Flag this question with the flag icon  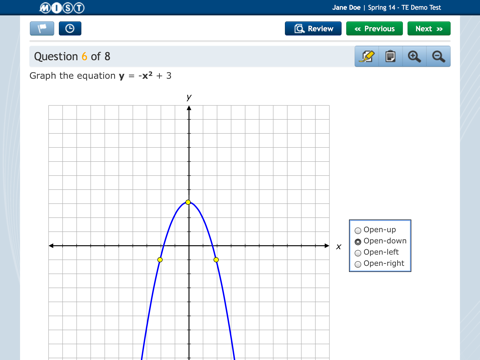42,28
